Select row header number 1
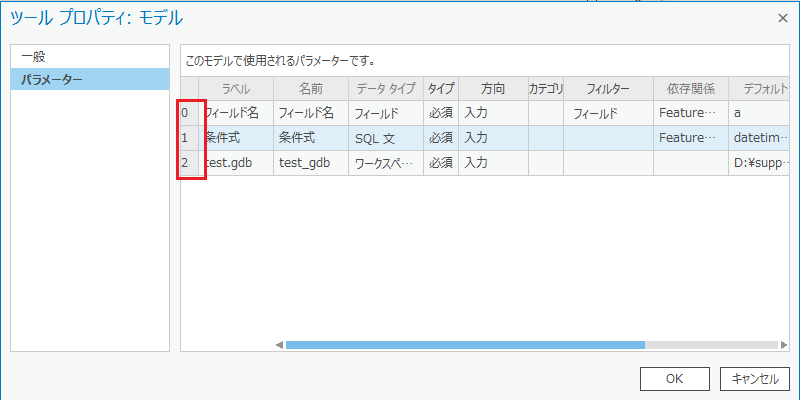 190,138
